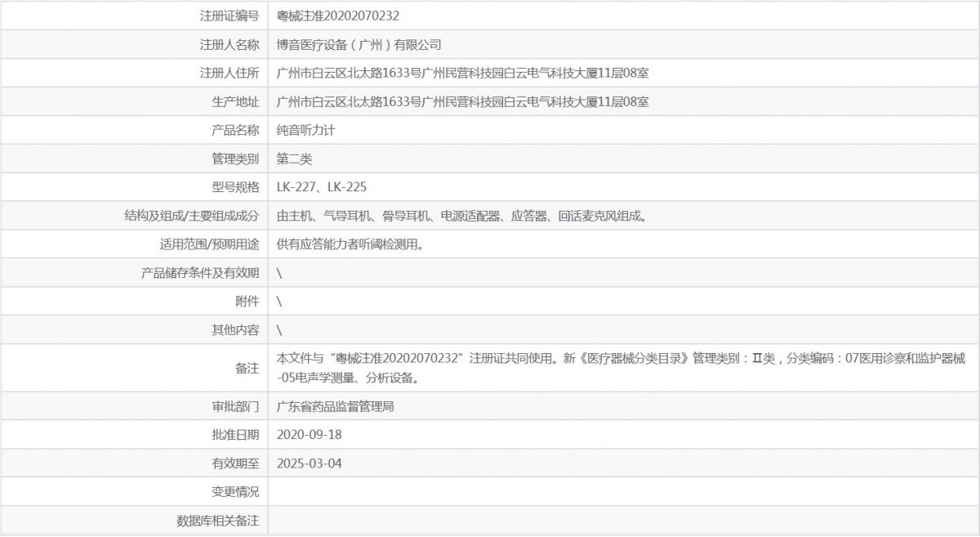Image resolution: width=980 pixels, height=537 pixels.
Task: Select the label 产品名称
Action: coord(235,130)
